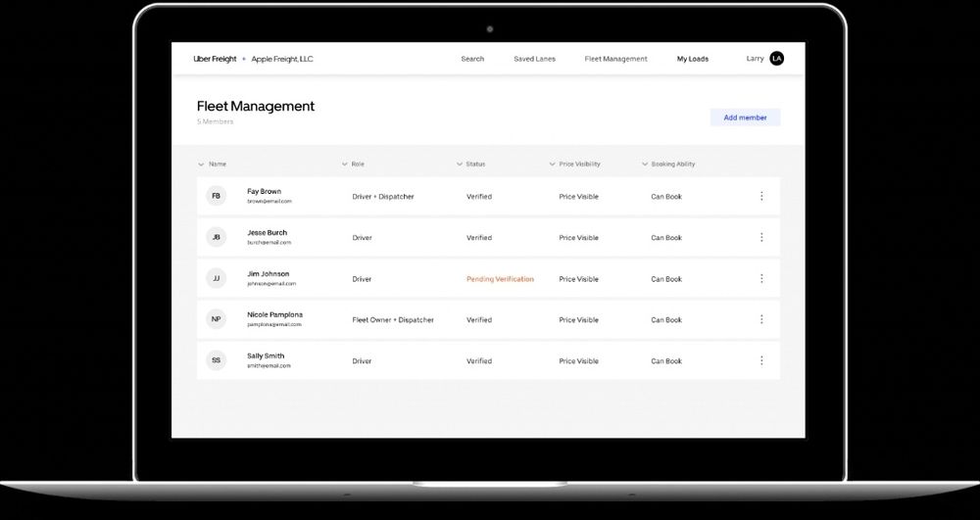
Task: Go to the Search tab
Action: point(472,59)
